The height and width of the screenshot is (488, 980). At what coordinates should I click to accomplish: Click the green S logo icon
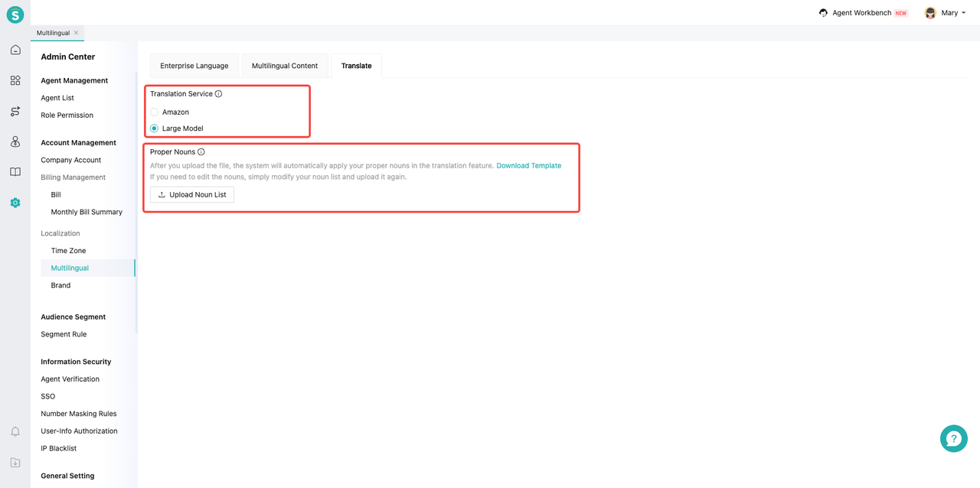(x=15, y=15)
